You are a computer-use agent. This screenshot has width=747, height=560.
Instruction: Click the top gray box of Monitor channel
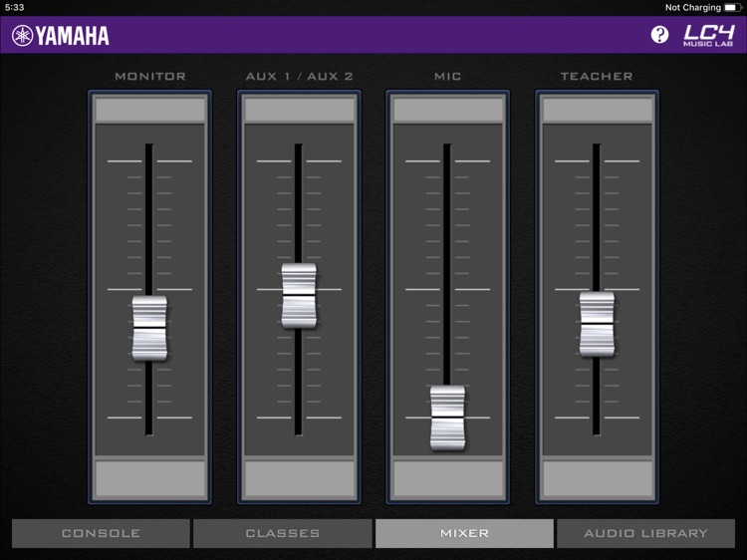pyautogui.click(x=150, y=110)
